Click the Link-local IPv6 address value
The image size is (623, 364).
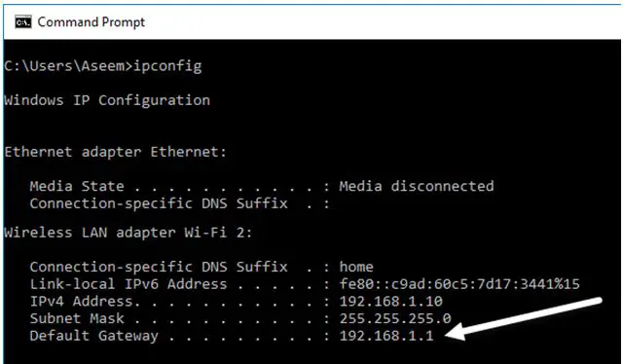pos(459,284)
